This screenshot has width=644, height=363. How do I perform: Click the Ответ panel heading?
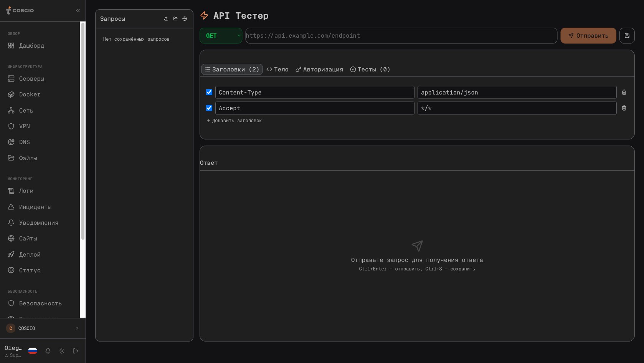coord(209,163)
